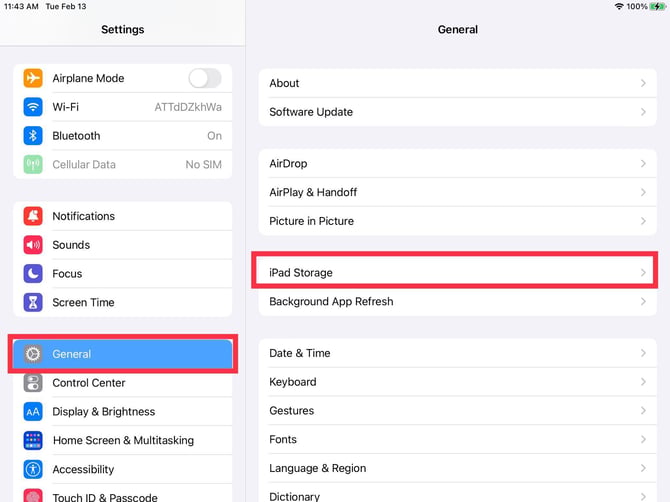Toggle the Airplane Mode switch
Viewport: 670px width, 502px height.
(205, 78)
